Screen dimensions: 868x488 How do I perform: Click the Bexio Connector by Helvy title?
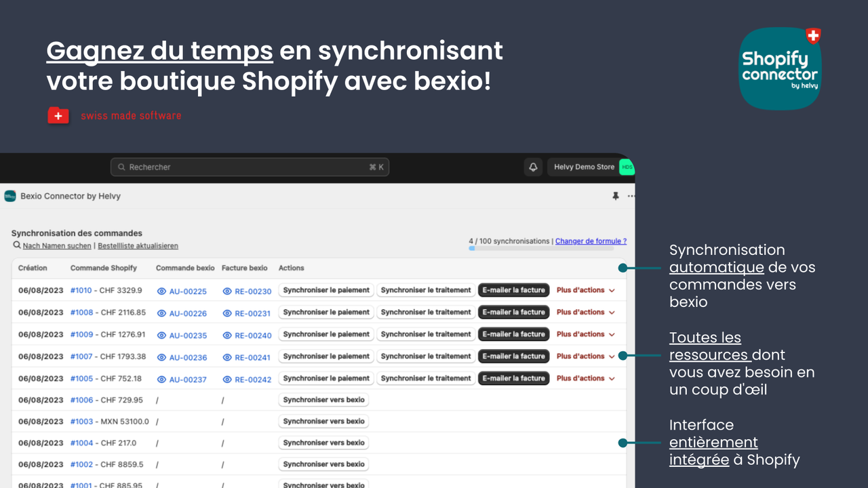(x=71, y=196)
